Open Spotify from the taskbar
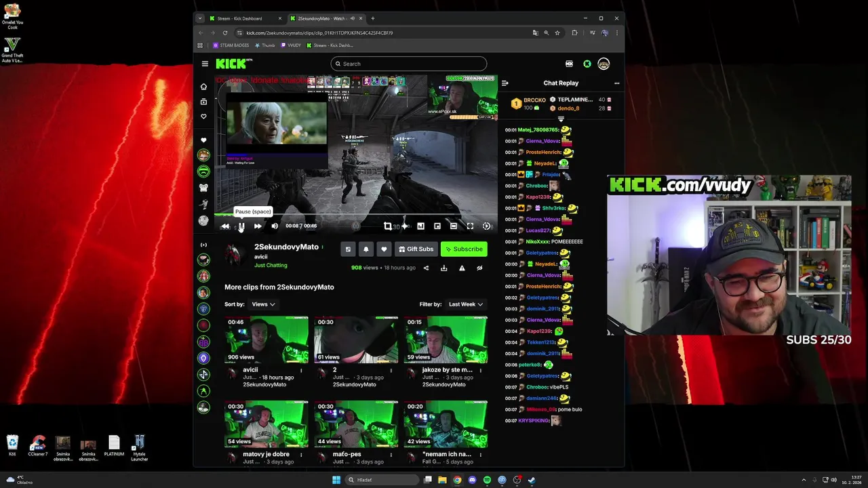Viewport: 868px width, 488px height. point(487,480)
